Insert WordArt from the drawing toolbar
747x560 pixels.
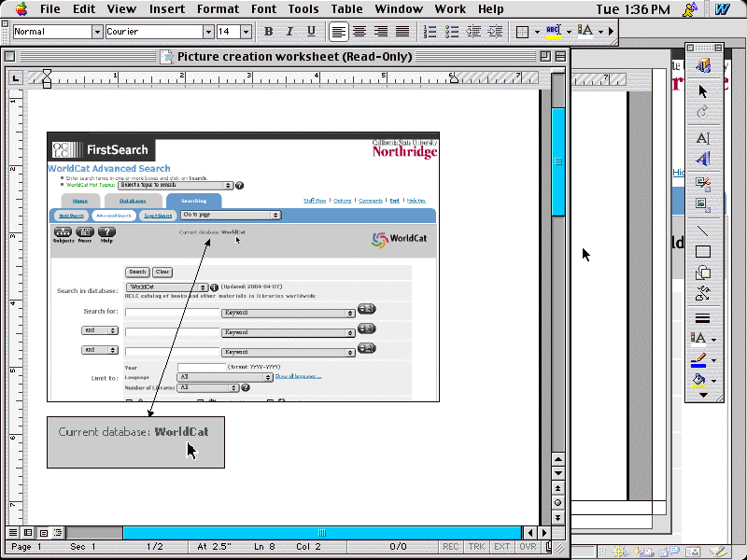pos(703,159)
